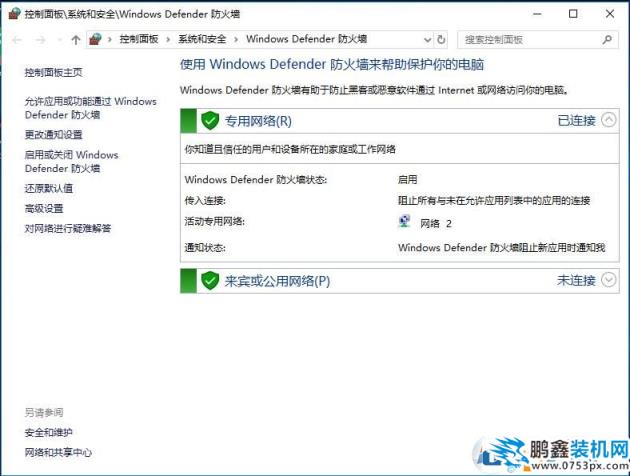This screenshot has height=476, width=630.
Task: Click the blocked-connections value after 传入连接
Action: [494, 200]
